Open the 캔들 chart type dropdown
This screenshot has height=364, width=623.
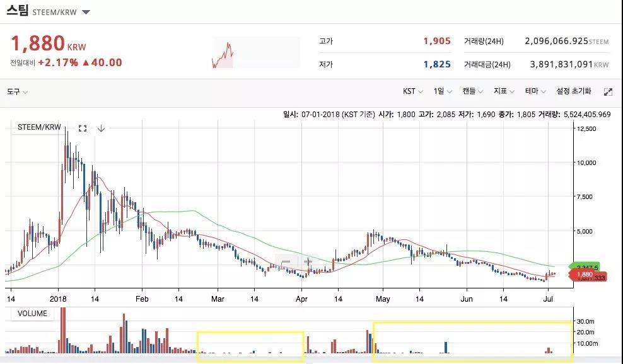pos(472,91)
